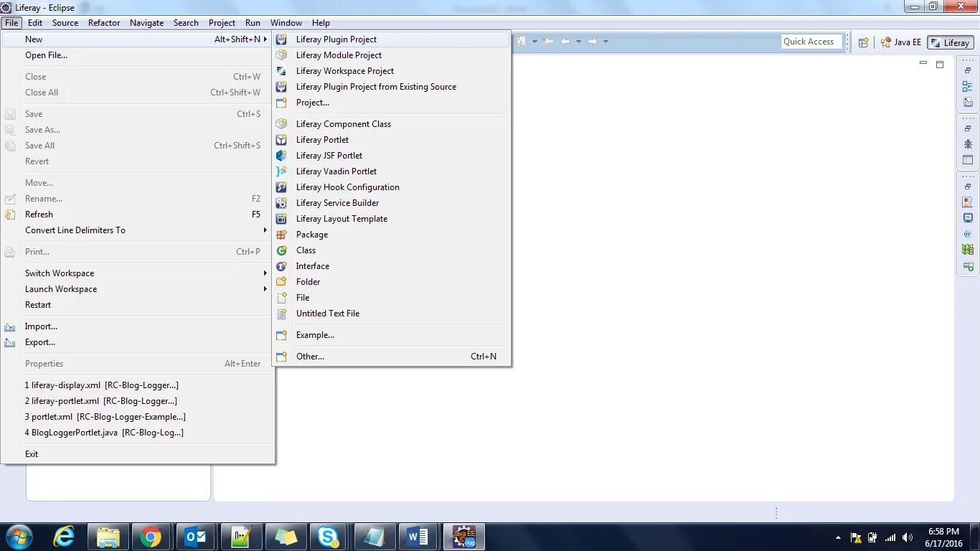Image resolution: width=980 pixels, height=551 pixels.
Task: Click the volume icon in system tray
Action: [x=908, y=537]
